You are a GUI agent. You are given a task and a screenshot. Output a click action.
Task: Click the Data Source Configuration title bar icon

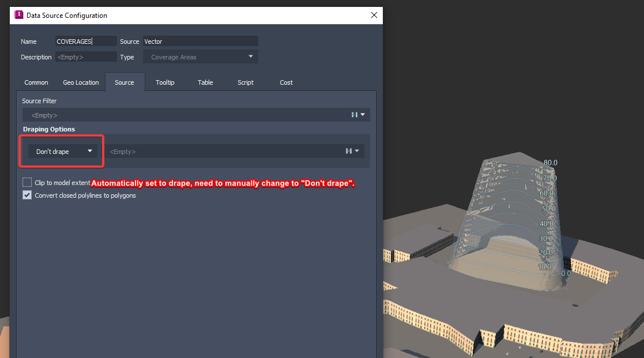pos(20,15)
